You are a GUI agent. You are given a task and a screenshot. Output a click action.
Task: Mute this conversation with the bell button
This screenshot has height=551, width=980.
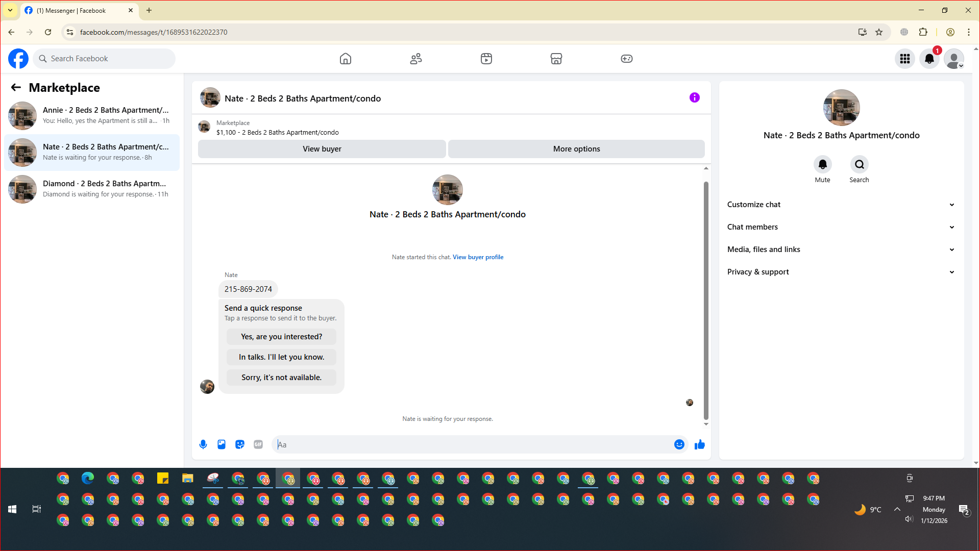pyautogui.click(x=822, y=164)
